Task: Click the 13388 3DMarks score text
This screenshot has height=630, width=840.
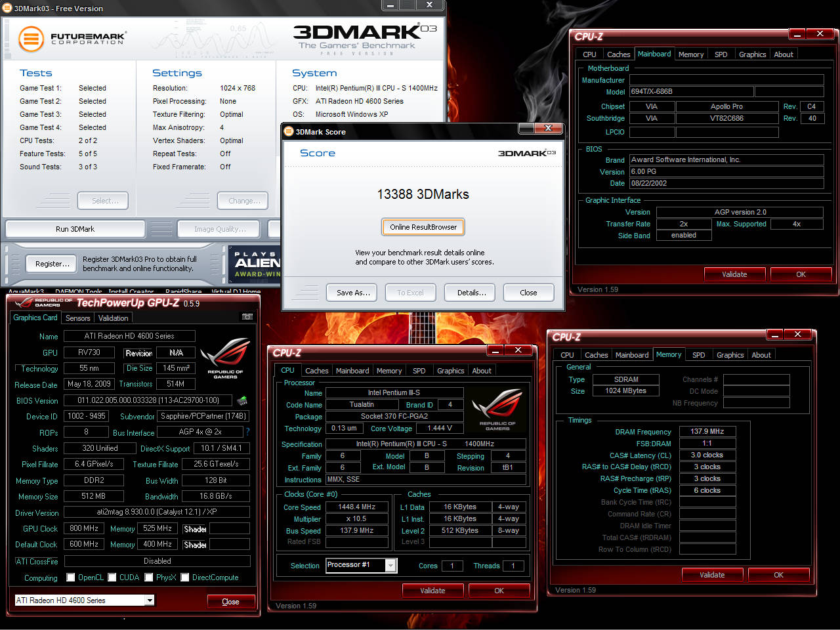Action: (423, 194)
